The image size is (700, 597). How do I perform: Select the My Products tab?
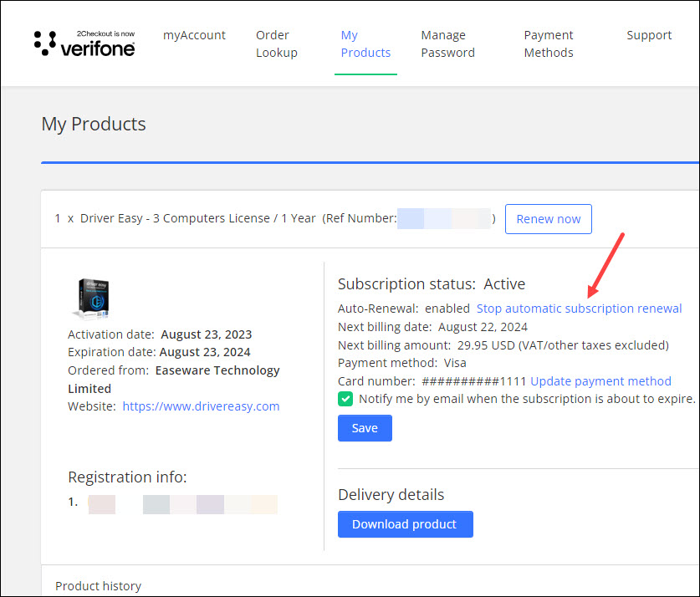pyautogui.click(x=365, y=43)
